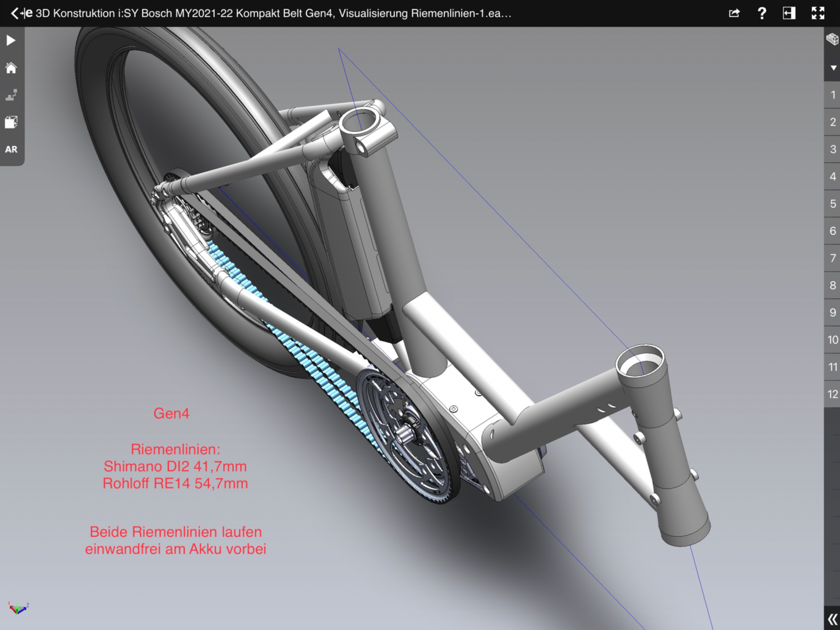Jump to view number 3
Screen dimensions: 840x630
tap(832, 150)
